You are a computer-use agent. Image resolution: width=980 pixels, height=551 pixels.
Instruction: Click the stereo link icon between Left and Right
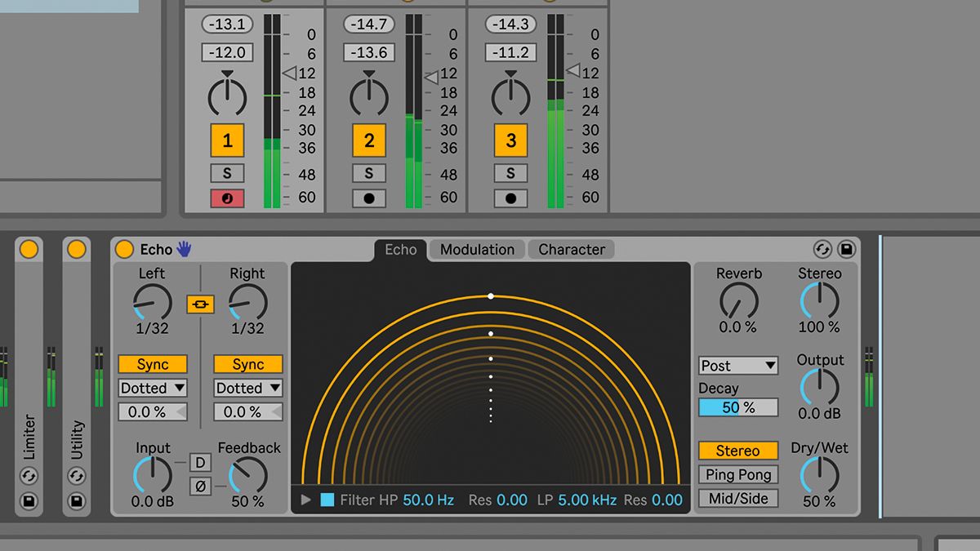coord(200,303)
